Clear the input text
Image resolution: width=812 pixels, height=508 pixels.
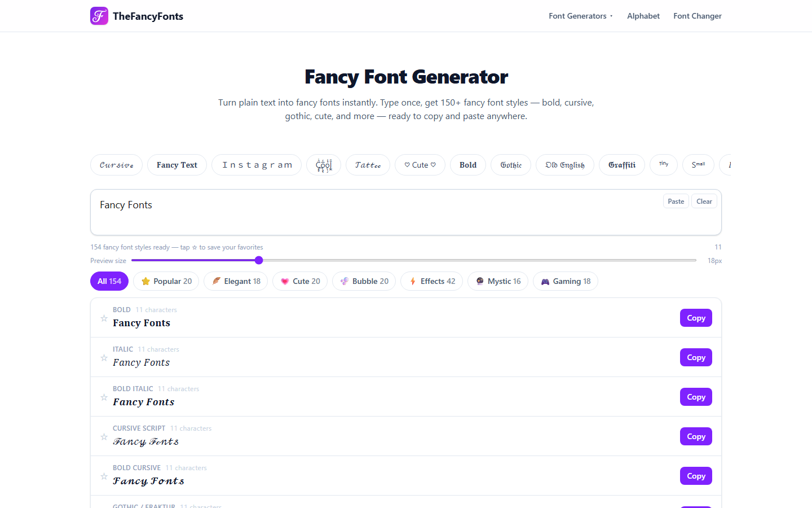704,202
